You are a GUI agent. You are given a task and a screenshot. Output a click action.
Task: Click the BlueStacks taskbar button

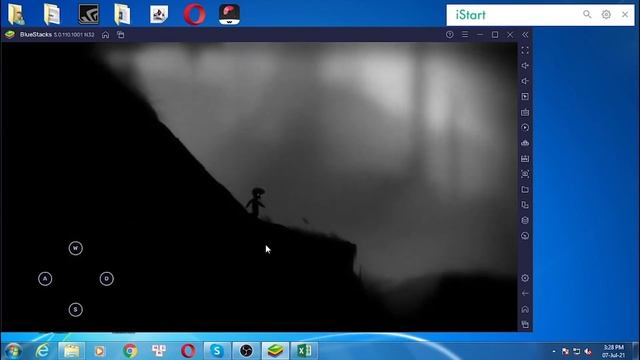point(276,351)
